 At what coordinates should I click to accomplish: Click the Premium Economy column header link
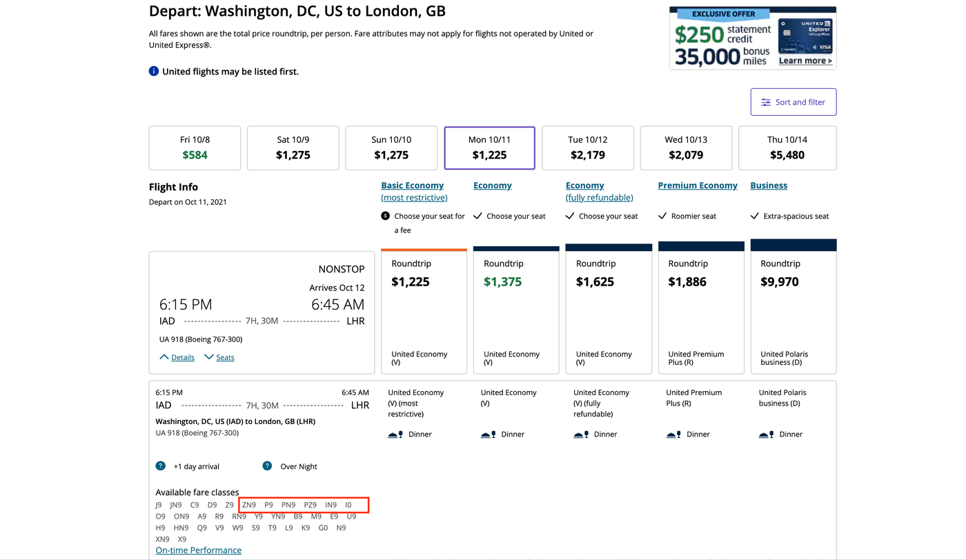[x=698, y=186]
